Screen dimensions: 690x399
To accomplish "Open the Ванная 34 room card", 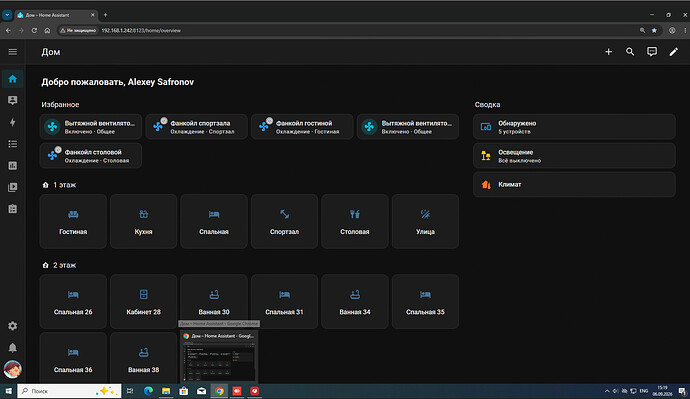I will pyautogui.click(x=355, y=301).
